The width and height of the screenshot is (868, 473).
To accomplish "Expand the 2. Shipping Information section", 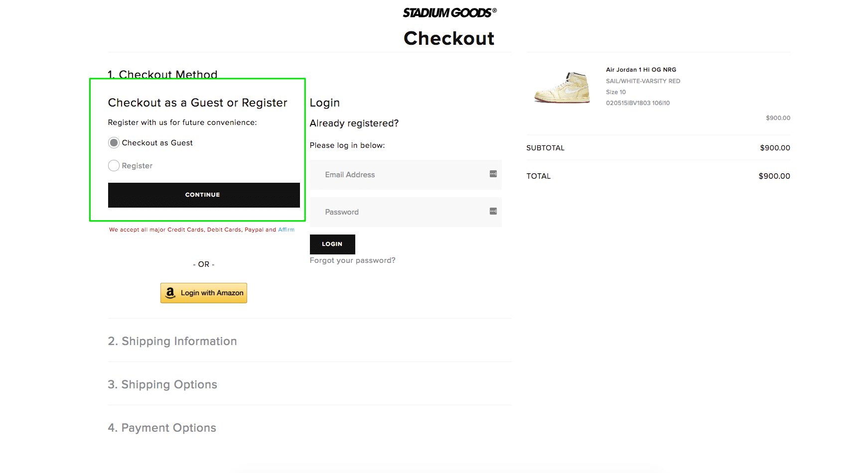I will [x=172, y=341].
